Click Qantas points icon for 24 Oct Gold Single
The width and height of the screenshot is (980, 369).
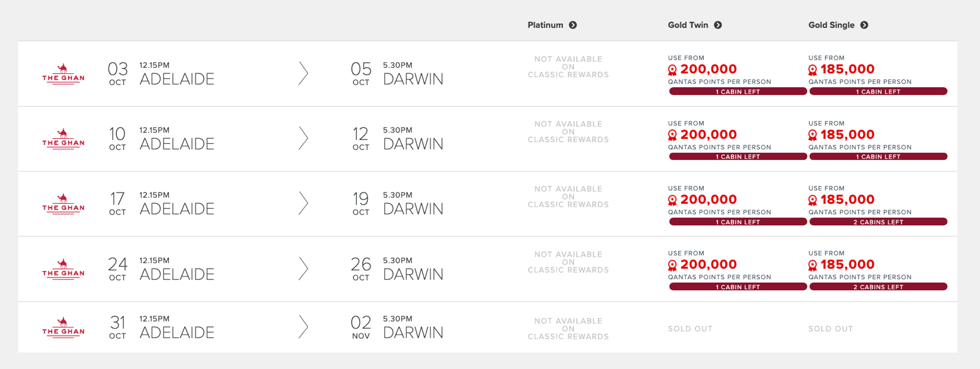812,265
